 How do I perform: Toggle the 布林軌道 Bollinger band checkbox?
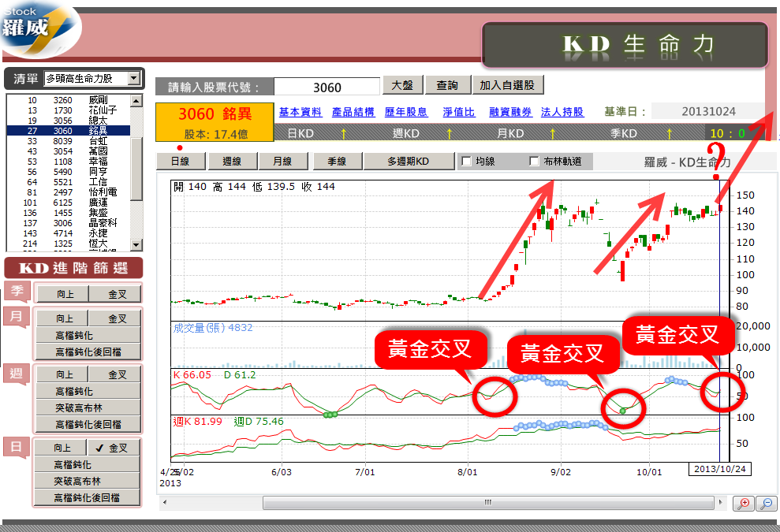point(535,162)
